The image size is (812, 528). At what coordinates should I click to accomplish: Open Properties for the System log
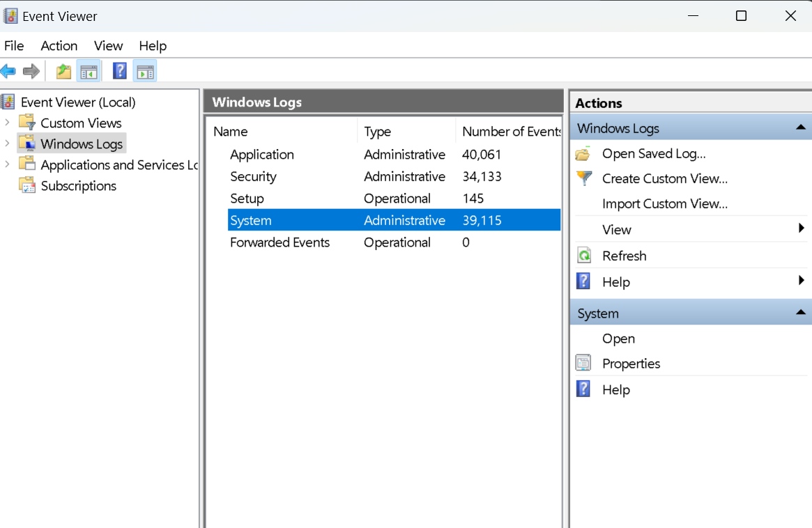[x=631, y=364]
